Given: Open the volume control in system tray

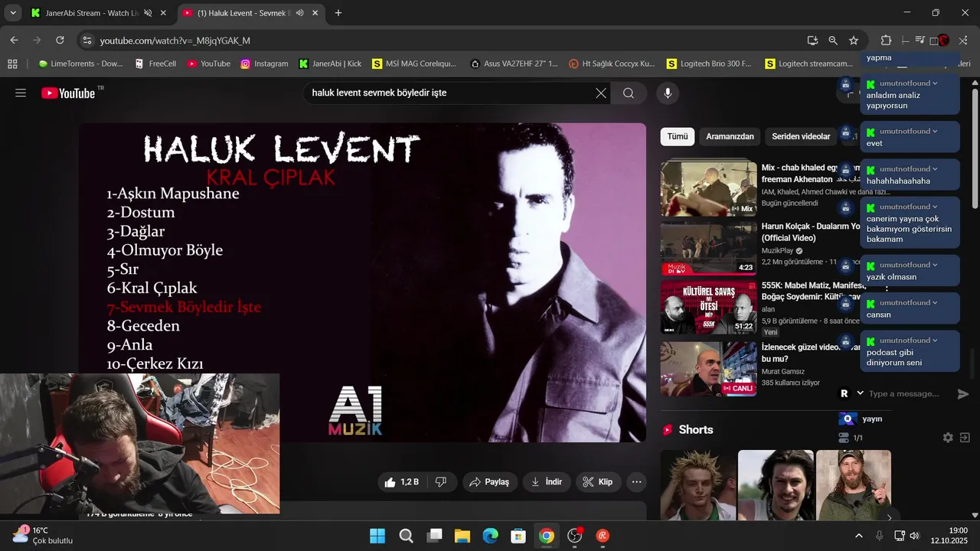Looking at the screenshot, I should (914, 536).
